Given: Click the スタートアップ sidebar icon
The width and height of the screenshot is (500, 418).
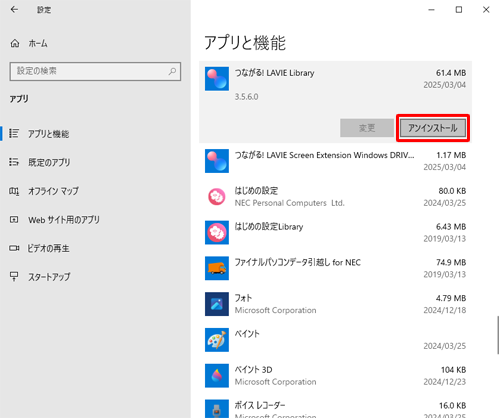Looking at the screenshot, I should click(x=14, y=276).
